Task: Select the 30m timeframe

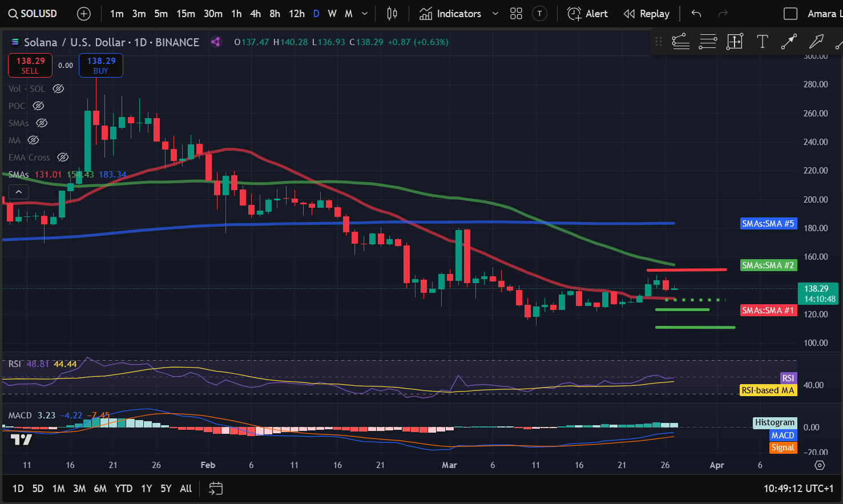Action: tap(213, 14)
